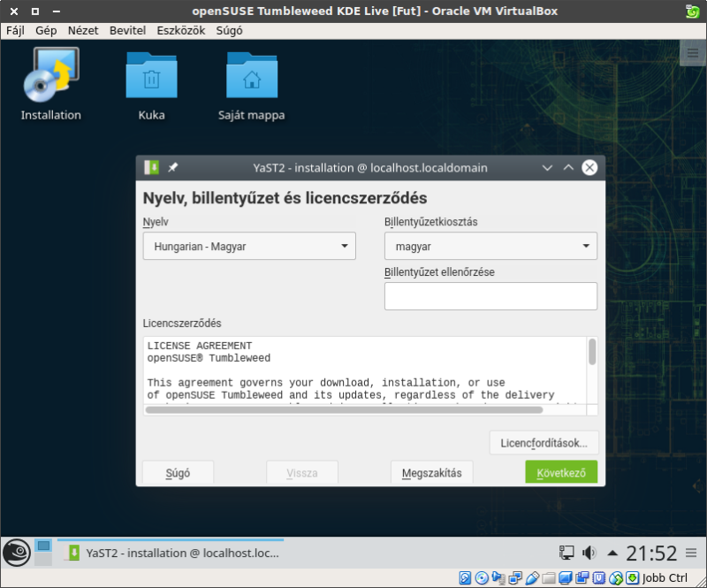707x588 pixels.
Task: Open the Fájl menu
Action: pyautogui.click(x=15, y=31)
